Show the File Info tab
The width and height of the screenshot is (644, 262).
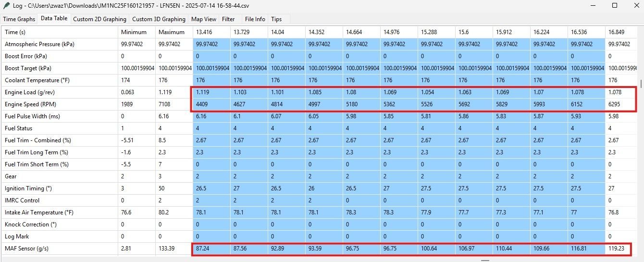tap(255, 19)
